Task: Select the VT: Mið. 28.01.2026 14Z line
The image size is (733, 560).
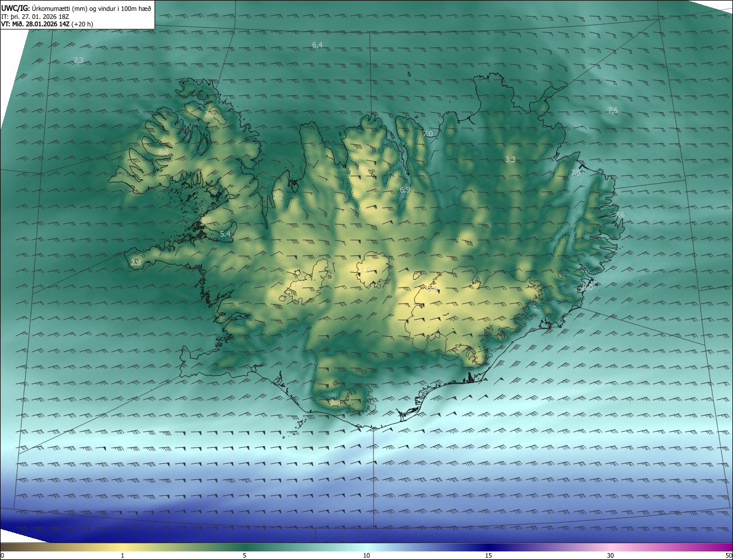Action: point(47,24)
